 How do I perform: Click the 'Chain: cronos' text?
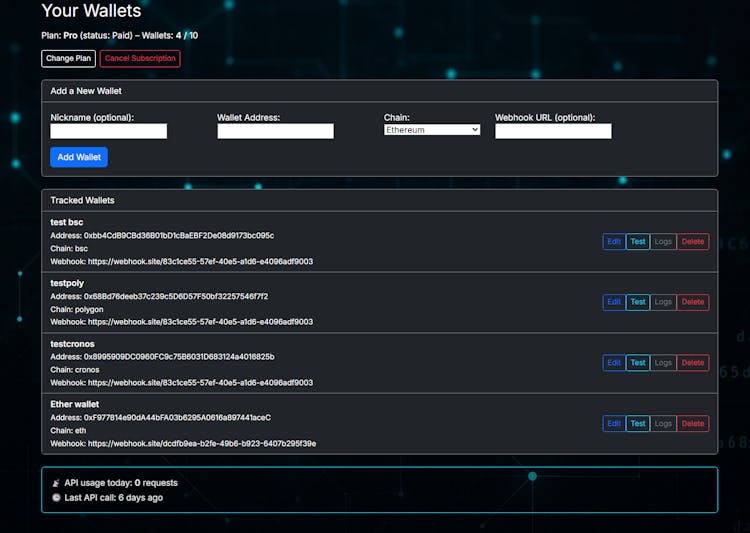click(75, 370)
